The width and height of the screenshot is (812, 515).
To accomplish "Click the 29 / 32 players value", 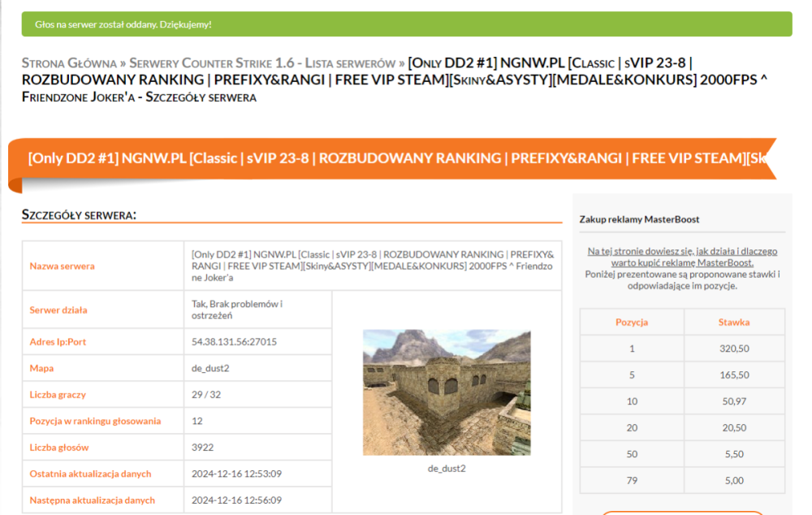I will [x=206, y=395].
